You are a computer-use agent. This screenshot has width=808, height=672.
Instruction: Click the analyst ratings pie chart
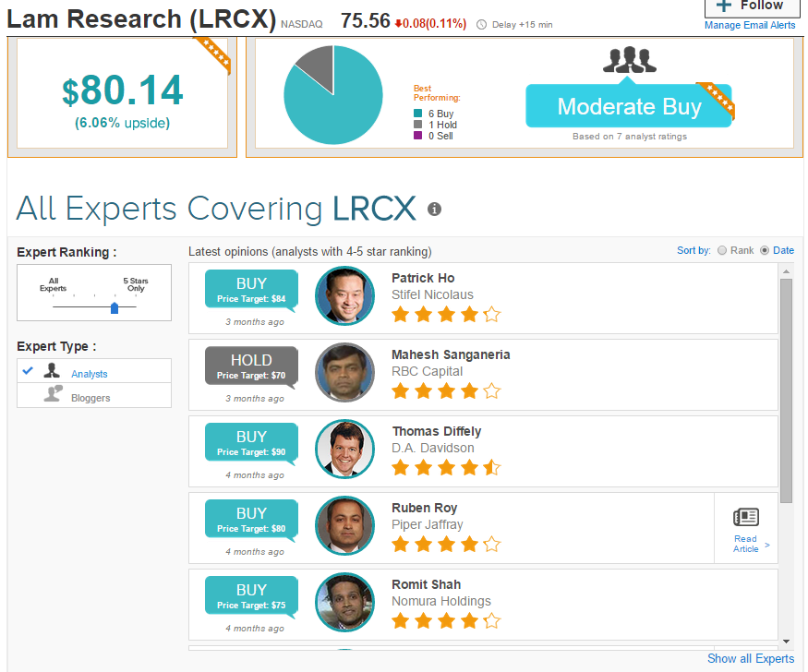(x=333, y=95)
